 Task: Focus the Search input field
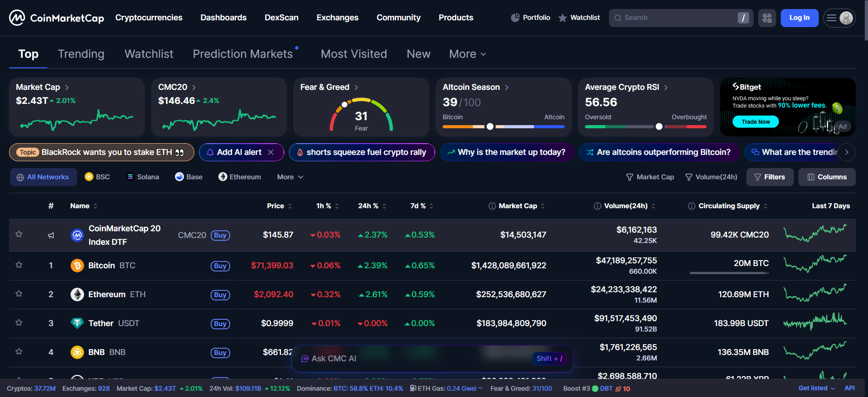[x=681, y=18]
